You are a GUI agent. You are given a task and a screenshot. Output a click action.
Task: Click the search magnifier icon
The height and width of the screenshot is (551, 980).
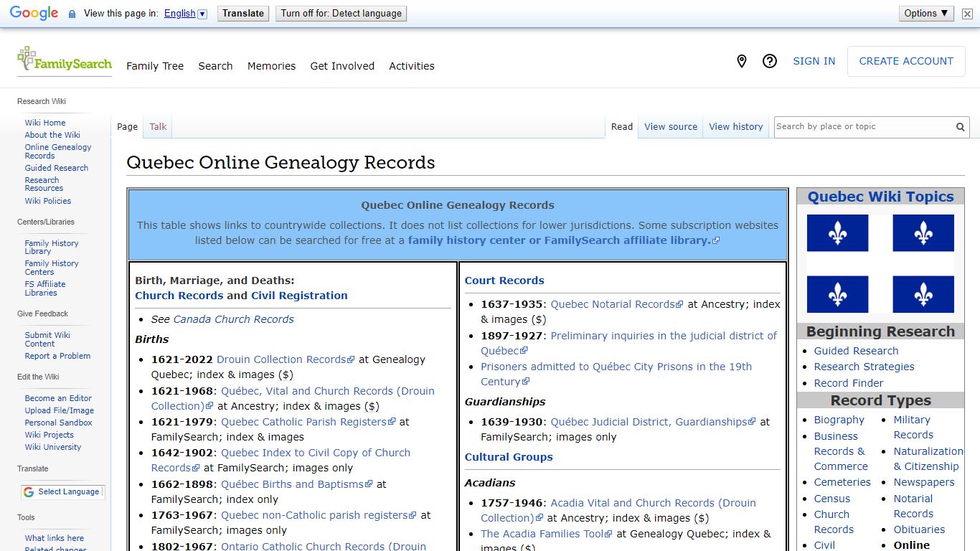pos(960,127)
